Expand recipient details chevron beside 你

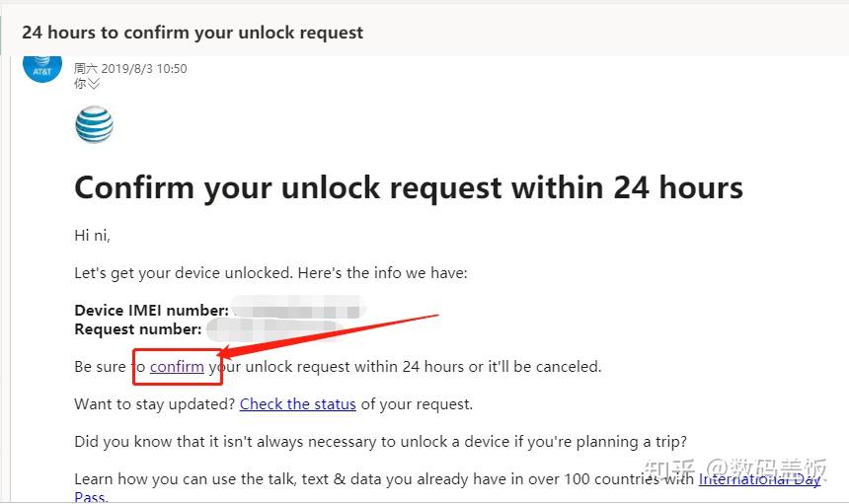coord(94,84)
